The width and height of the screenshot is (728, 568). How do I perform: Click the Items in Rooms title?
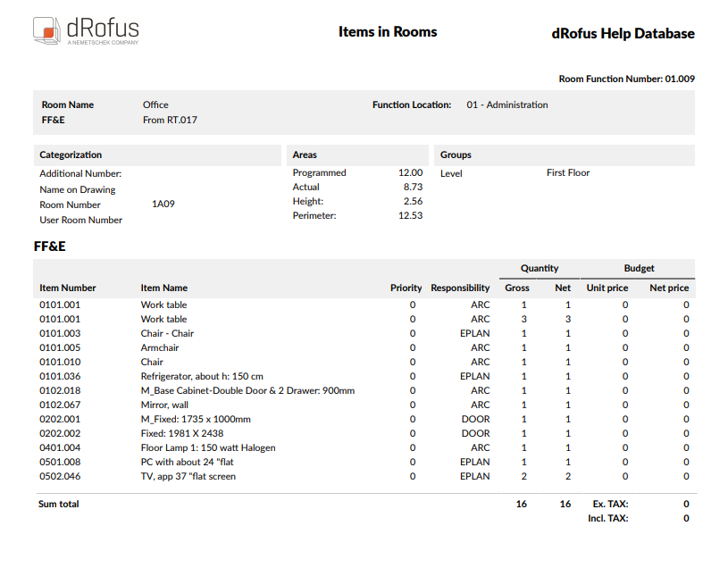[388, 32]
